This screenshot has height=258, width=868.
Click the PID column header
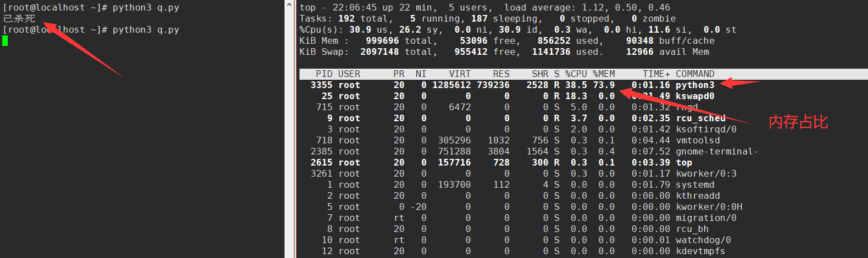[x=324, y=74]
